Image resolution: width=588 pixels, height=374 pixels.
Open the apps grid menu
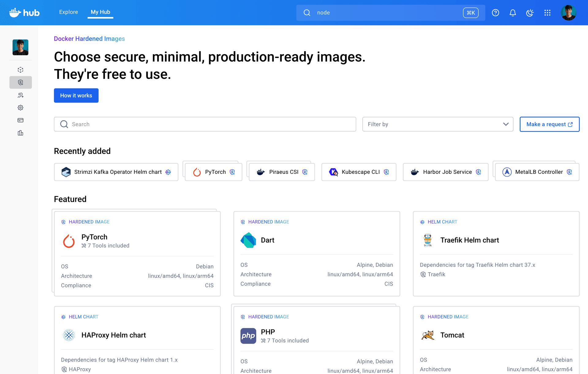548,13
